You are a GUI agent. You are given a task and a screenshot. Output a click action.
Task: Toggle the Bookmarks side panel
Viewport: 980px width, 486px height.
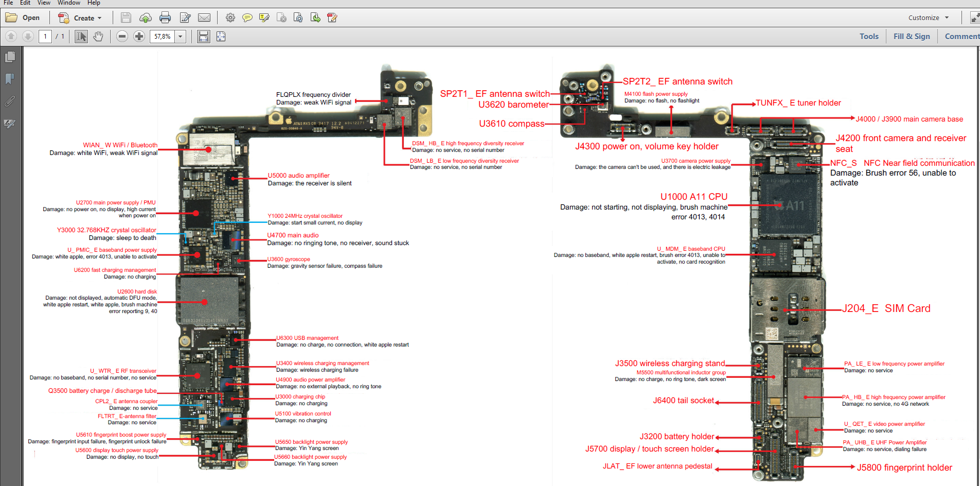(x=10, y=79)
